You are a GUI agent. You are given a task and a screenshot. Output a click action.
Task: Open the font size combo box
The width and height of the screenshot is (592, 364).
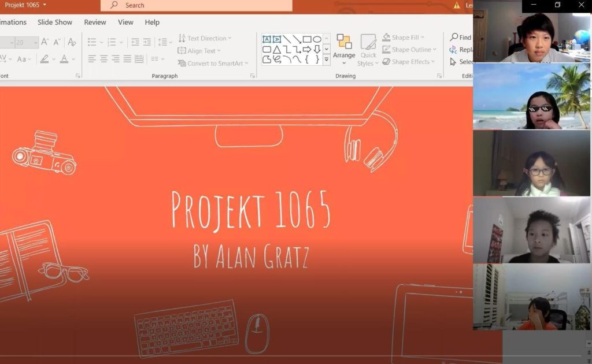coord(27,42)
